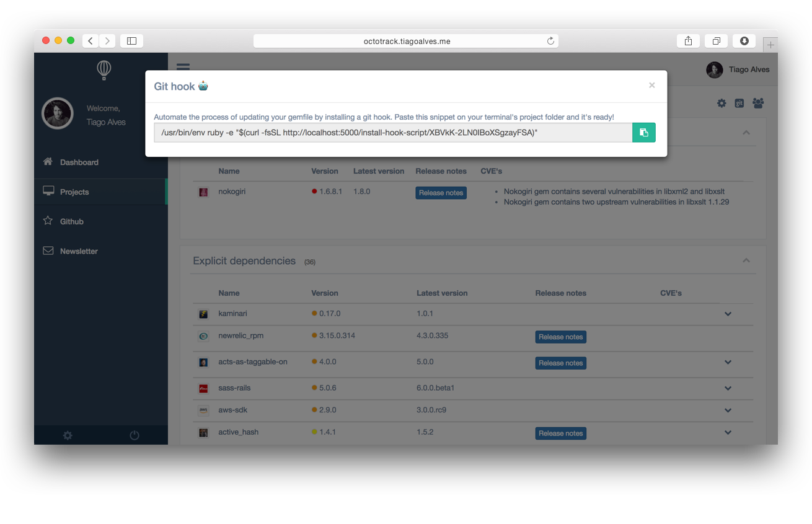
Task: Open project settings gear icon
Action: (722, 104)
